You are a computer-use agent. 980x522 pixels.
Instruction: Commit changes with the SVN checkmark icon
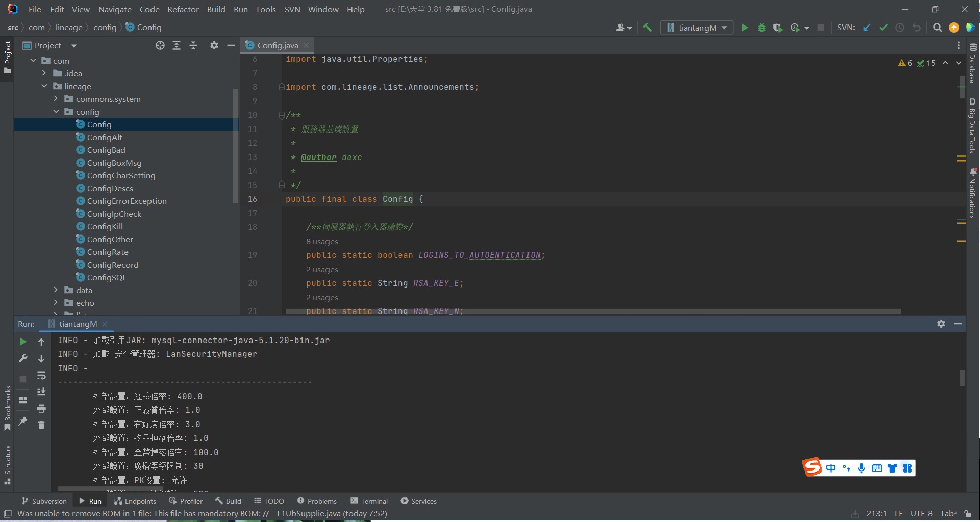[x=883, y=28]
